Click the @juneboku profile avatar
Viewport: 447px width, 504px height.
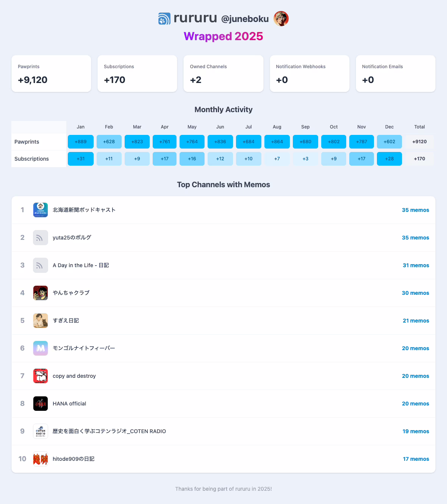pyautogui.click(x=281, y=19)
